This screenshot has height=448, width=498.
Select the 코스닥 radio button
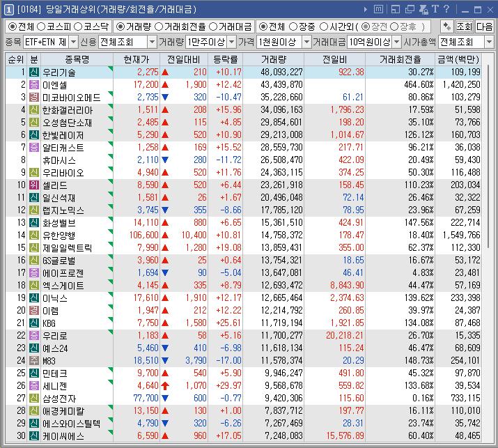(78, 26)
